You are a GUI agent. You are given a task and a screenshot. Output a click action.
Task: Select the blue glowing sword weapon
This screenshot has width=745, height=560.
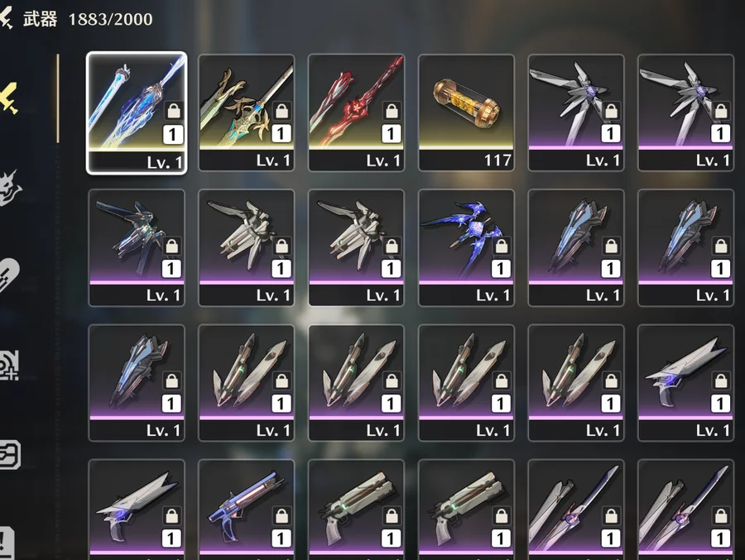click(x=137, y=112)
